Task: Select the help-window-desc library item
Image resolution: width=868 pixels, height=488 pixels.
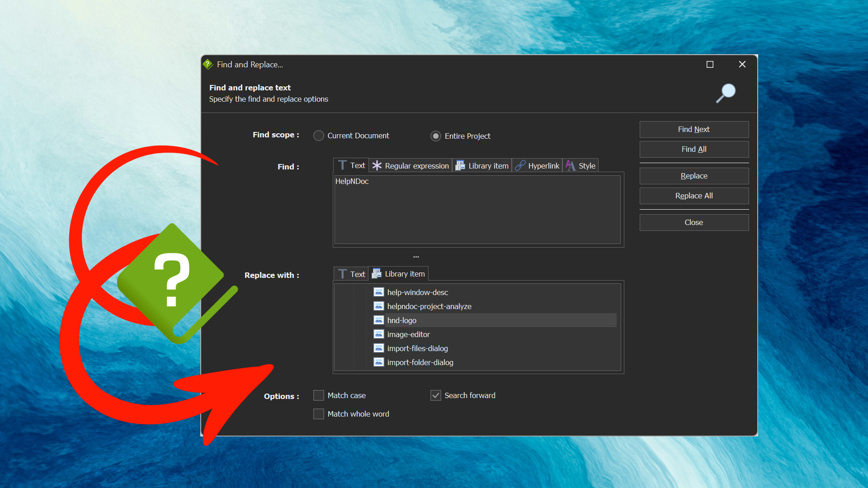Action: [x=417, y=292]
